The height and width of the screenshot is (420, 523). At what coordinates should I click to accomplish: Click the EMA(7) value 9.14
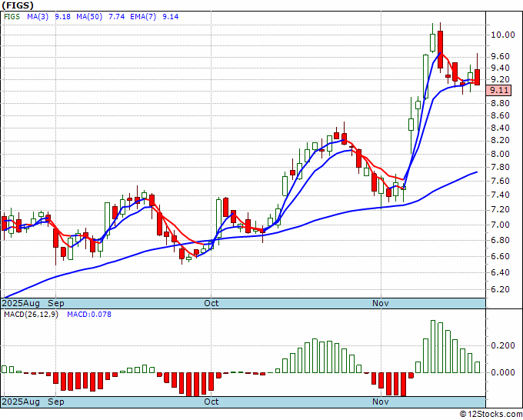(x=171, y=16)
